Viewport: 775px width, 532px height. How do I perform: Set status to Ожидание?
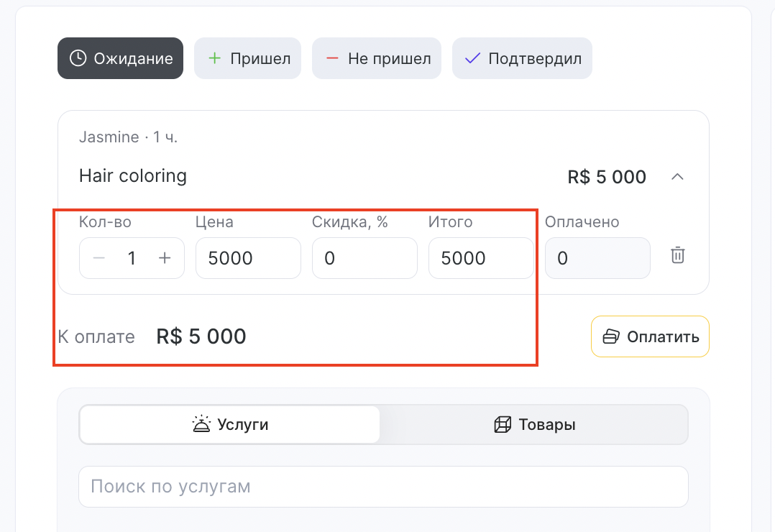click(120, 58)
